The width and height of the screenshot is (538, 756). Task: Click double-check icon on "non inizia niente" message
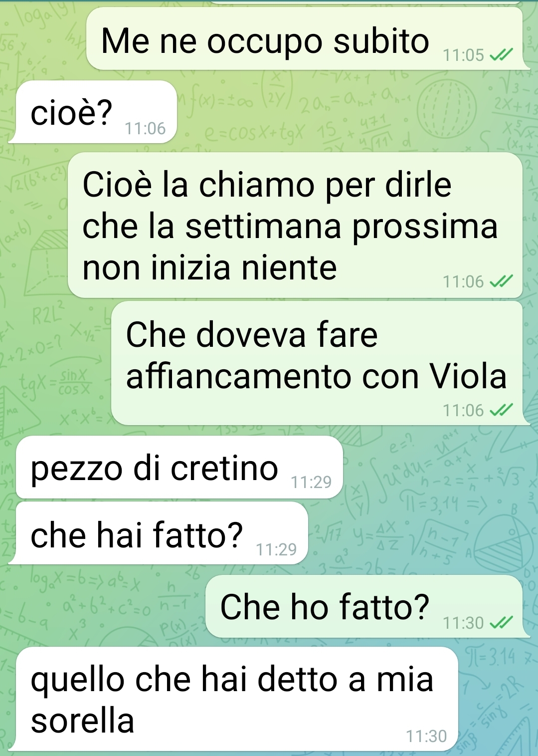point(501,282)
